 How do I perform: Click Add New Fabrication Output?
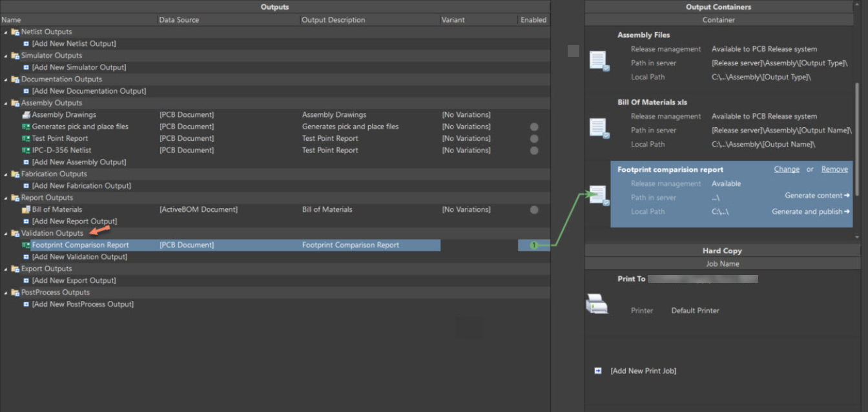click(81, 186)
